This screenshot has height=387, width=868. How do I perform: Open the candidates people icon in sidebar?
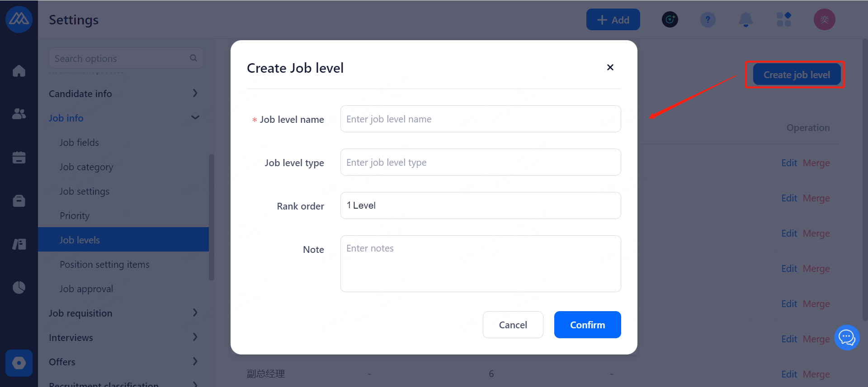tap(19, 114)
